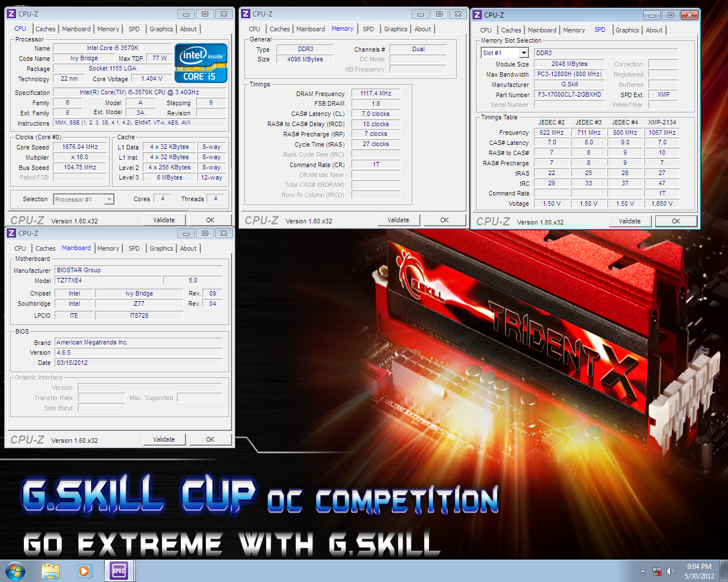Click the Model TZ77XE4 field
This screenshot has width=728, height=582.
point(107,280)
